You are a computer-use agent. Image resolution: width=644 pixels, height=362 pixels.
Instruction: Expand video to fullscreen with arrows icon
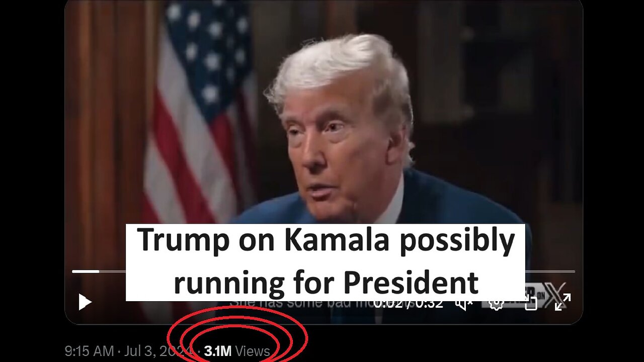563,302
